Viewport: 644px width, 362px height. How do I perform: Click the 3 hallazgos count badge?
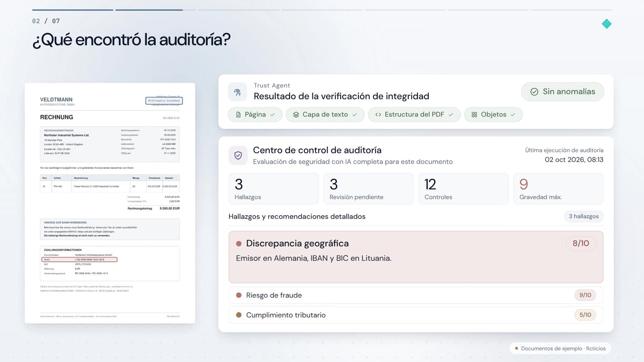click(584, 216)
